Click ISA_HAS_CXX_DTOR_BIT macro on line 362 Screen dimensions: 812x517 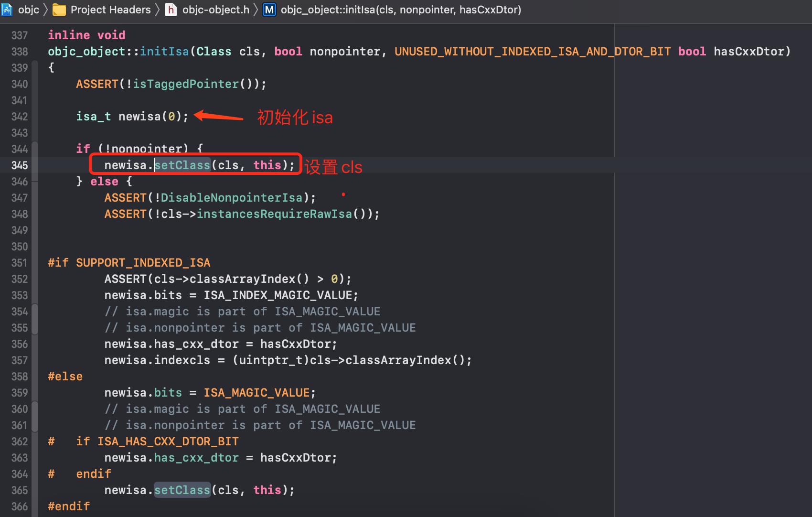tap(168, 442)
